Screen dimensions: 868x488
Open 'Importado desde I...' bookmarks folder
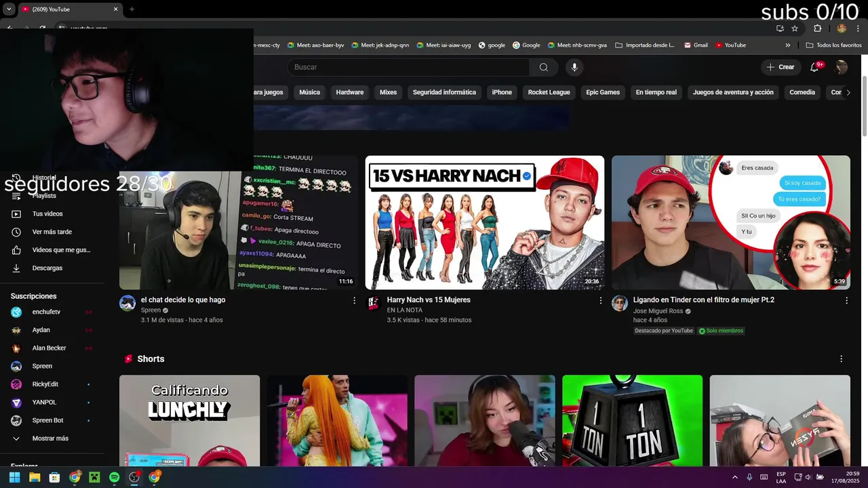click(x=645, y=45)
